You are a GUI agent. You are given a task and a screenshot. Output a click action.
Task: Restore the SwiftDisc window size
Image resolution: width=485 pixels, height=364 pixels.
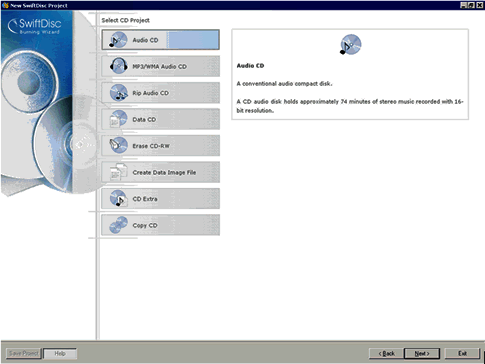[x=471, y=5]
